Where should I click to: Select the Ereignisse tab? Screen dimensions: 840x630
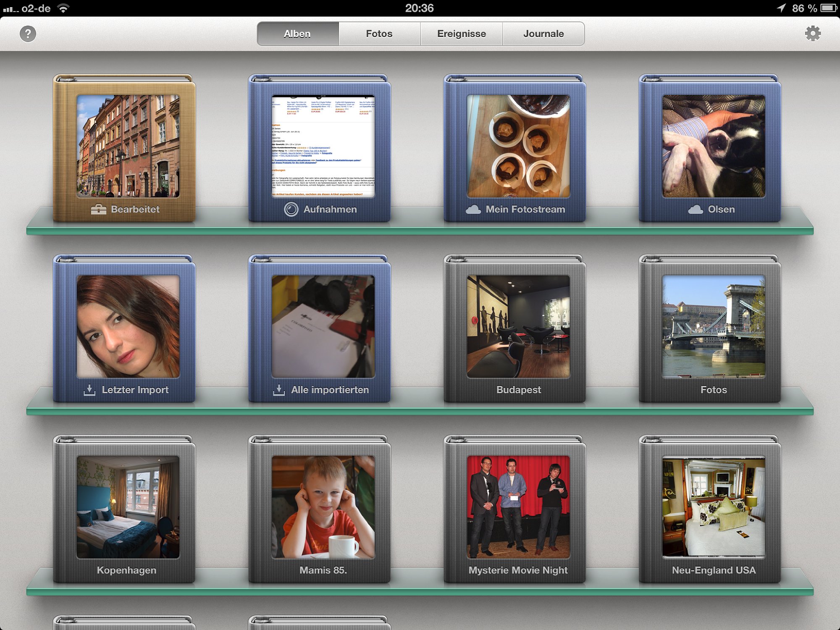(x=462, y=34)
